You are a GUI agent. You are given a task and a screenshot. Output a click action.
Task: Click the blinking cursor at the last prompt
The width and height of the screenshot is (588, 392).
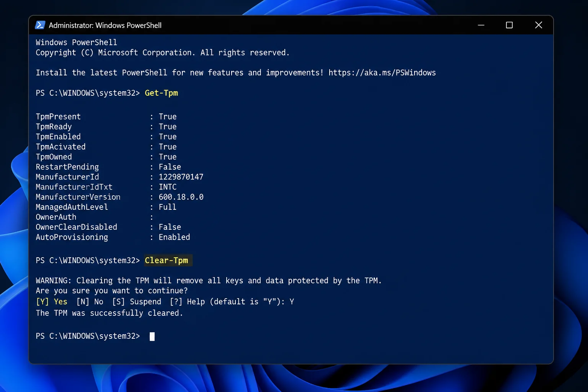152,336
